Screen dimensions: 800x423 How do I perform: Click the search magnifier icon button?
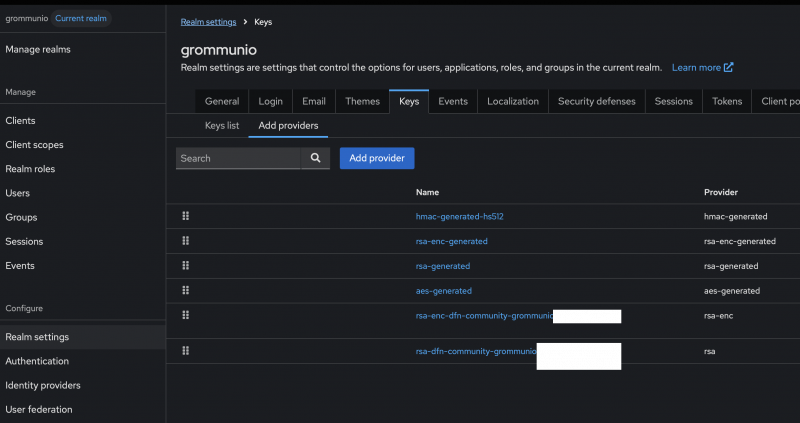315,158
